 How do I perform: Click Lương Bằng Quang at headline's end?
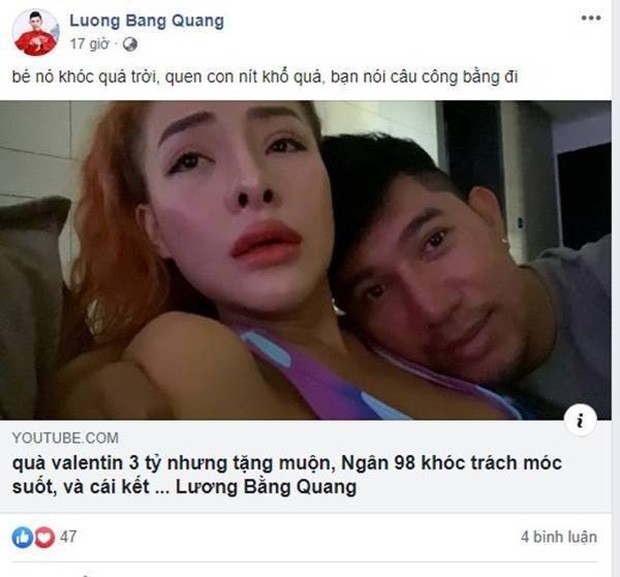[x=266, y=487]
